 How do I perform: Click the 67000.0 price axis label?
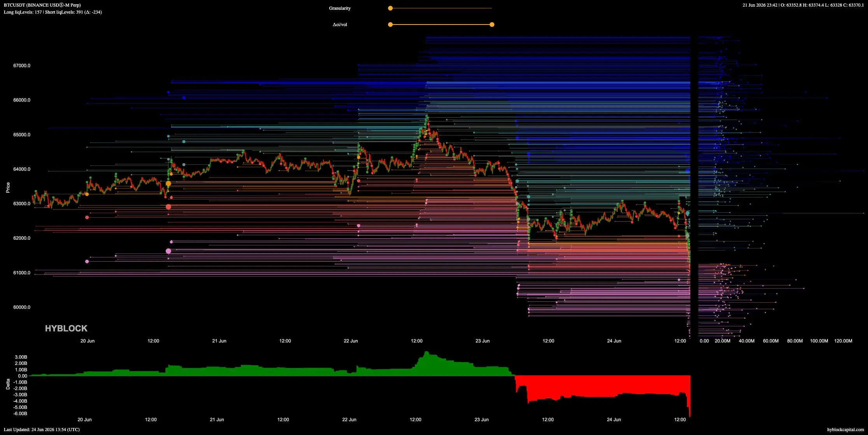[x=22, y=65]
